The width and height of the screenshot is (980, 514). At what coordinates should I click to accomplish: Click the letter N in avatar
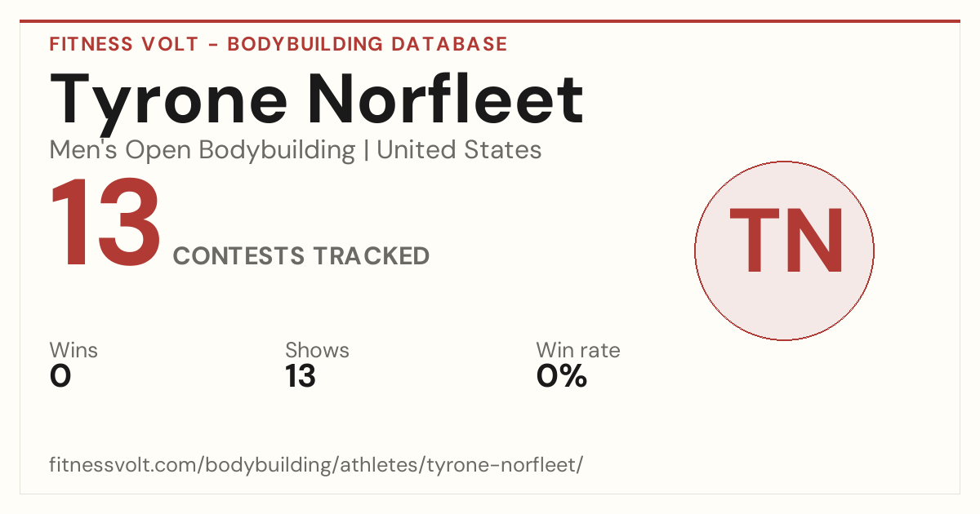point(813,241)
